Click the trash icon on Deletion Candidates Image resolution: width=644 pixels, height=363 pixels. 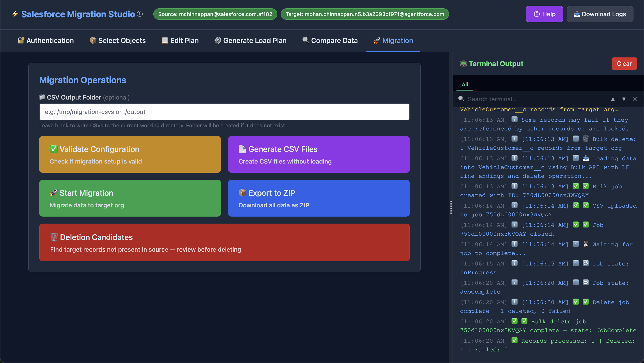54,237
